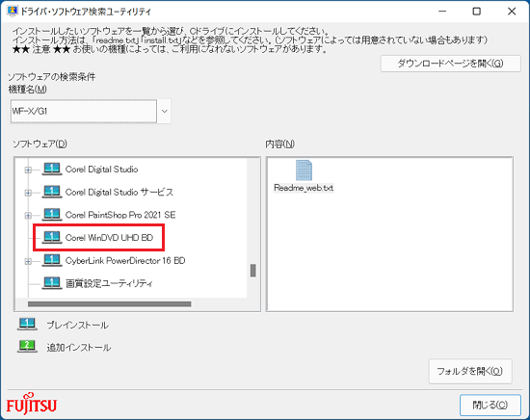
Task: Click the 機種名(M) label
Action: pos(27,90)
